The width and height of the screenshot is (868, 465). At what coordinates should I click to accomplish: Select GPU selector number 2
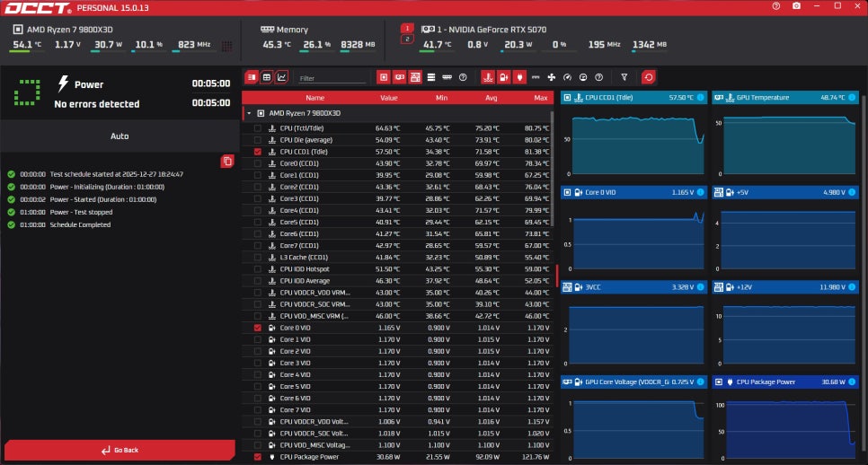click(406, 39)
